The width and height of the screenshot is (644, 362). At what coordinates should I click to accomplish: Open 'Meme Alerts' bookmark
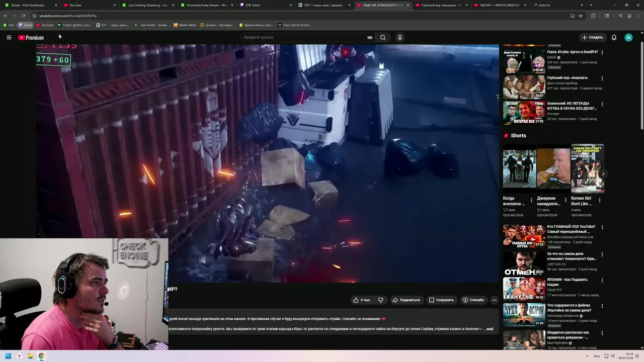[185, 25]
